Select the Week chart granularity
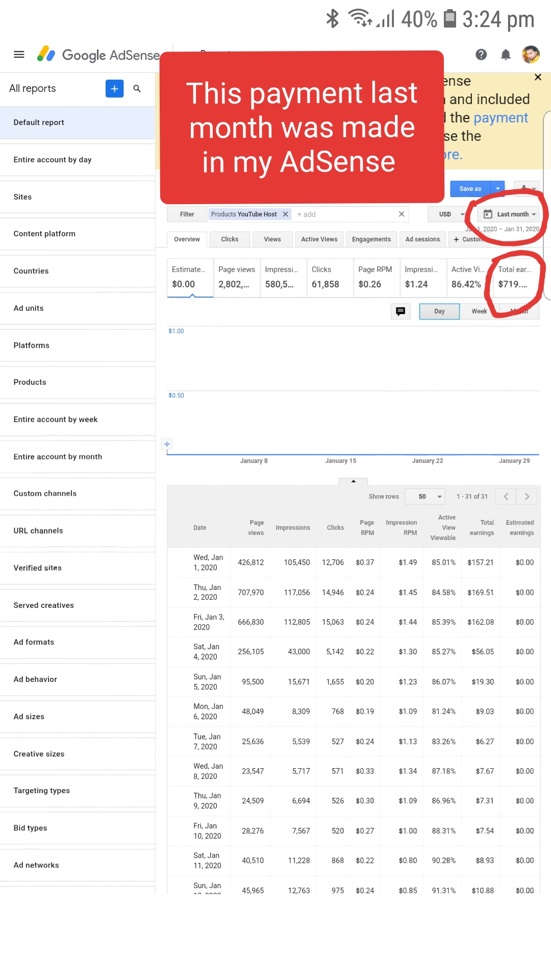 coord(479,311)
